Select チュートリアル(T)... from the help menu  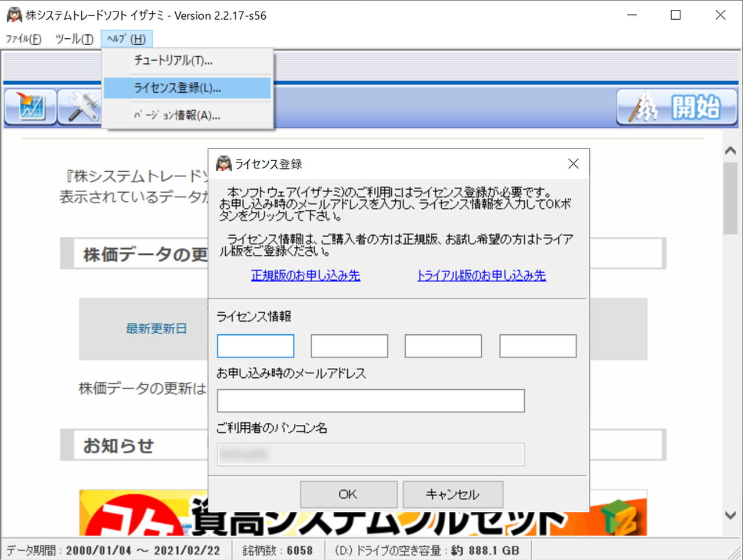[x=187, y=61]
